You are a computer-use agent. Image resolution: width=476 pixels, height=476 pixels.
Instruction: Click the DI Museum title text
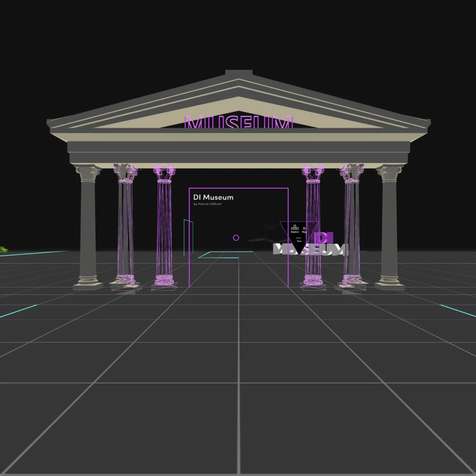[x=213, y=197]
